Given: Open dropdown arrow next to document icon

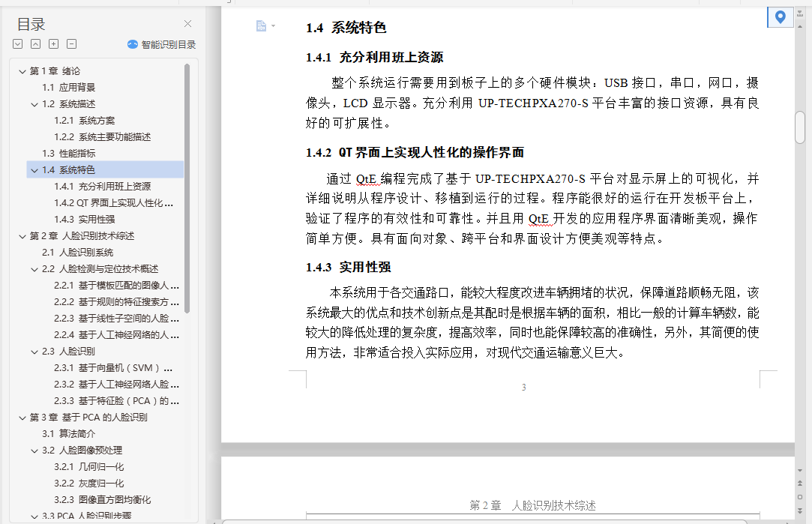Looking at the screenshot, I should click(x=274, y=26).
